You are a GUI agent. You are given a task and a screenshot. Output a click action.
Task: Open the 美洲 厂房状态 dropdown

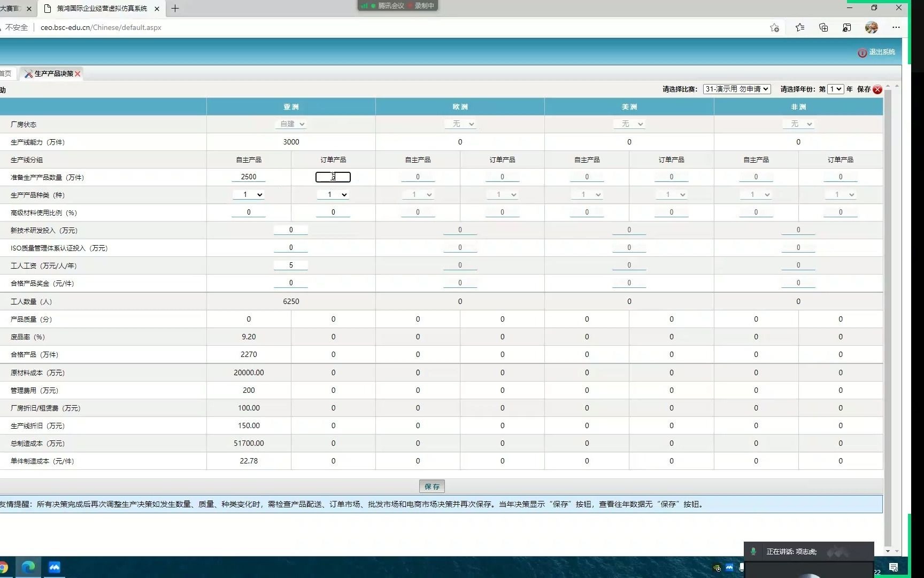tap(629, 124)
